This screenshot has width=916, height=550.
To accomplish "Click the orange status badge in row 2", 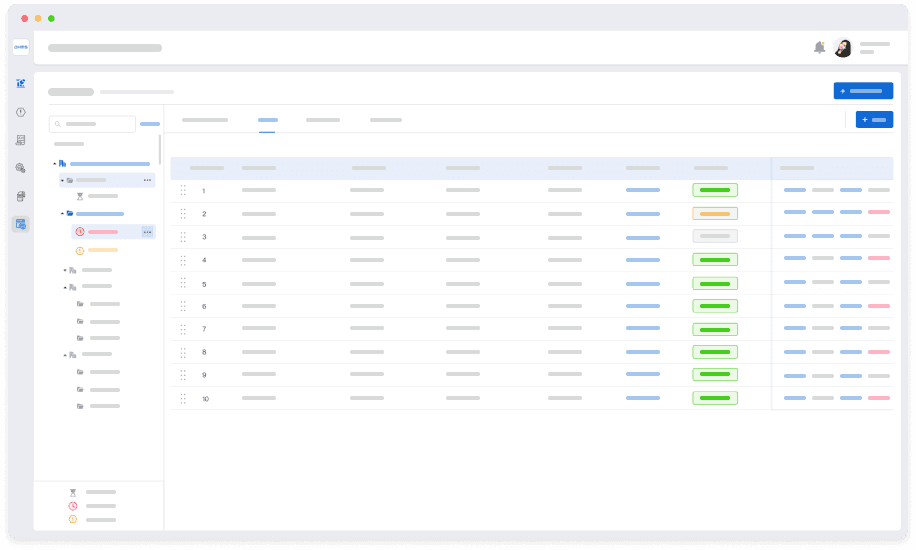I will [714, 213].
